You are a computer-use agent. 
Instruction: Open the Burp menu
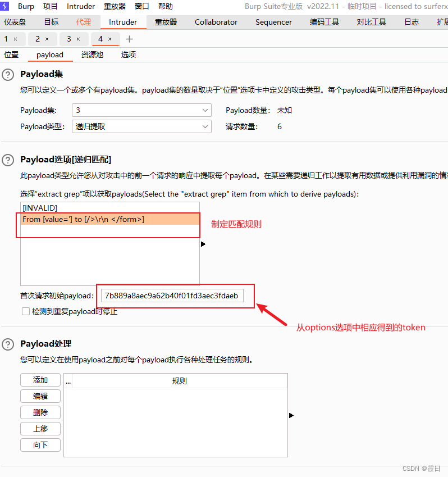pyautogui.click(x=26, y=6)
